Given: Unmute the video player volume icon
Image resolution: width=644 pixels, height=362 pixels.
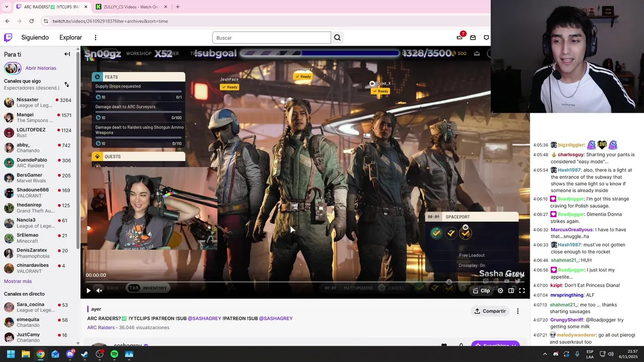Looking at the screenshot, I should [99, 291].
